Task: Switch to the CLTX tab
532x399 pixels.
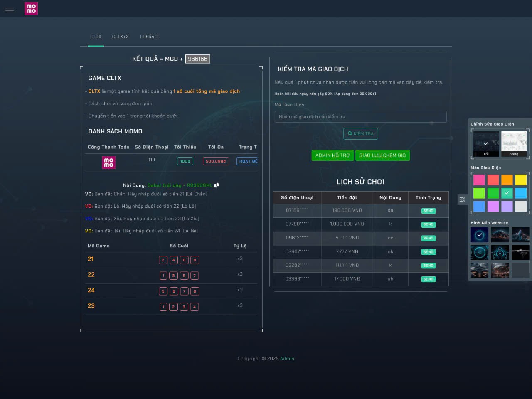Action: 96,37
